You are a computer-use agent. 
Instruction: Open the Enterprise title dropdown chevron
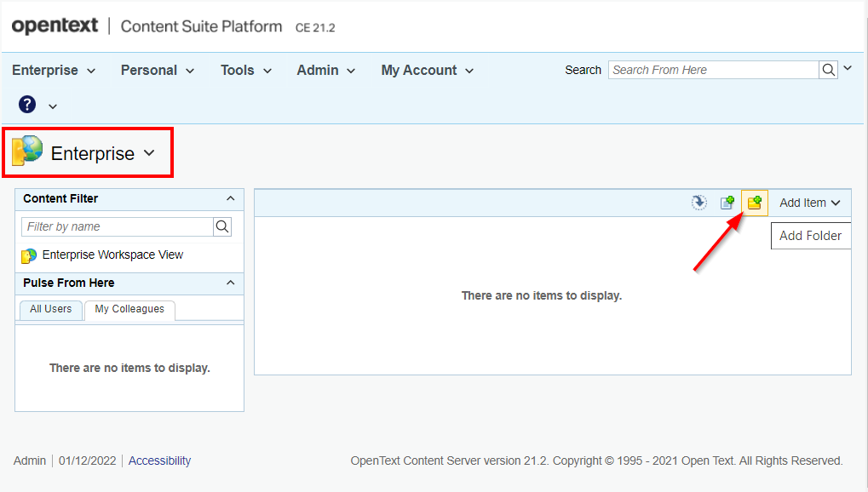click(x=150, y=153)
